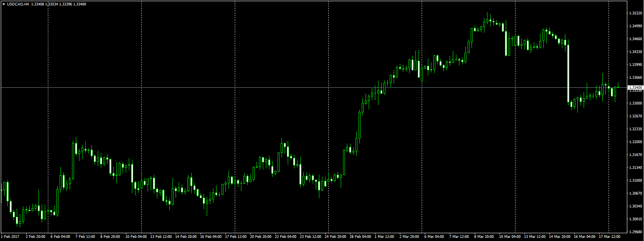Click the 1.31000 price scale label
644x241 pixels.
pyautogui.click(x=635, y=181)
